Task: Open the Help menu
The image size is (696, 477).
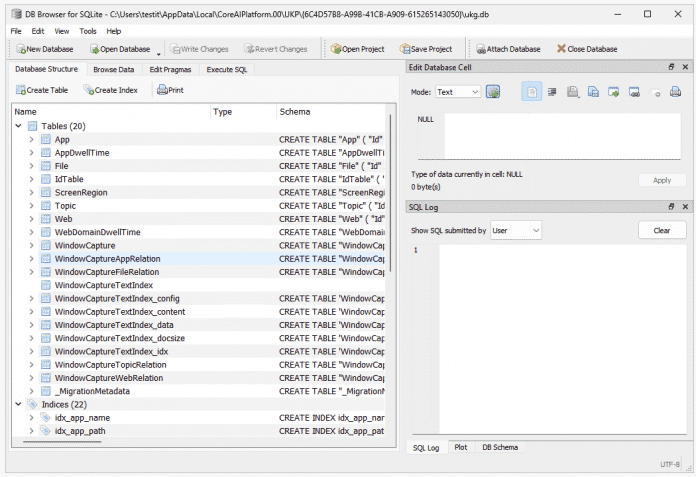Action: click(x=114, y=31)
